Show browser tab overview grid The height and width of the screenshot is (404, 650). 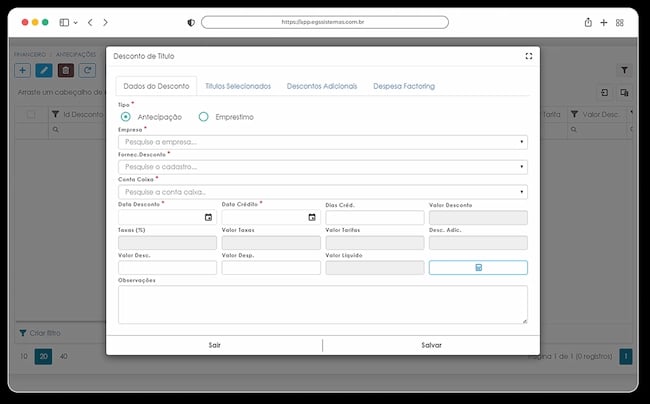click(x=619, y=23)
